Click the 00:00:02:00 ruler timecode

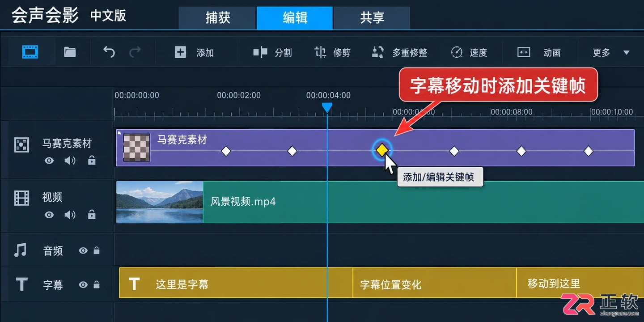(x=239, y=95)
